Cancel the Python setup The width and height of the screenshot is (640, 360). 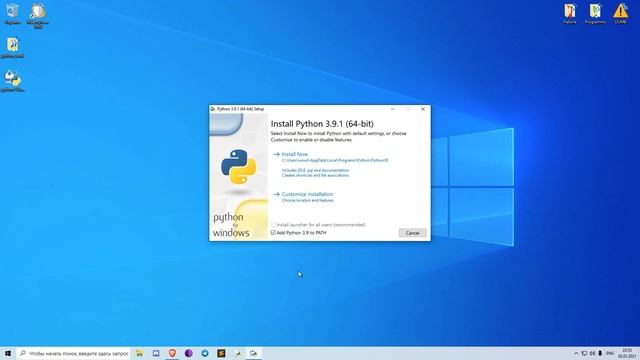click(x=412, y=233)
